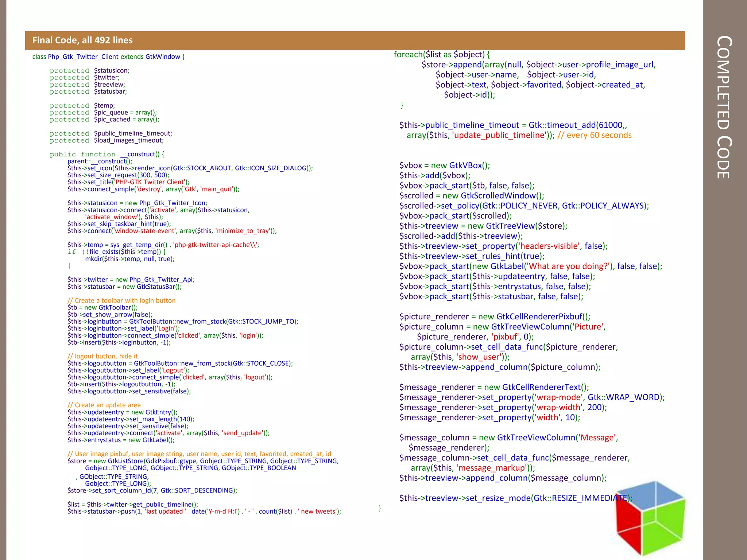Click the loginbutton STOCK_JUMP_TO line
This screenshot has width=747, height=560.
click(x=183, y=322)
